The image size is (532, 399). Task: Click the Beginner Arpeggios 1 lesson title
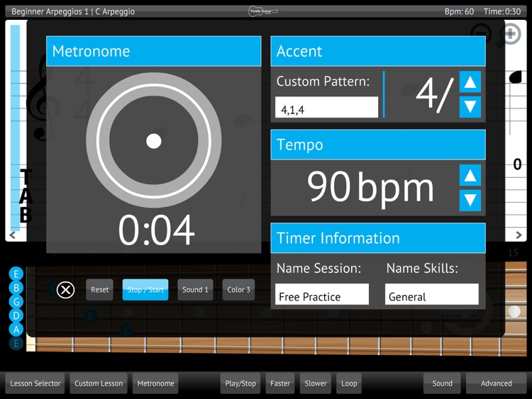click(x=73, y=11)
